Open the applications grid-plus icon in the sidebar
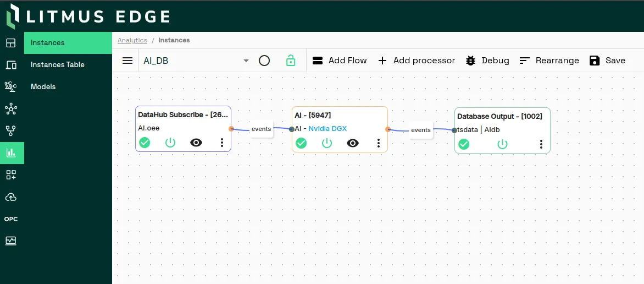644x284 pixels. [10, 175]
